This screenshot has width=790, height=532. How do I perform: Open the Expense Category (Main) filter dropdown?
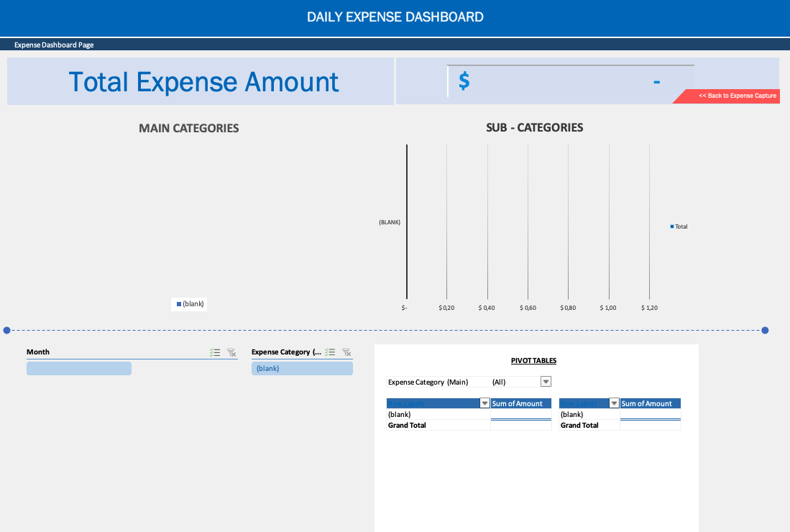click(x=546, y=382)
